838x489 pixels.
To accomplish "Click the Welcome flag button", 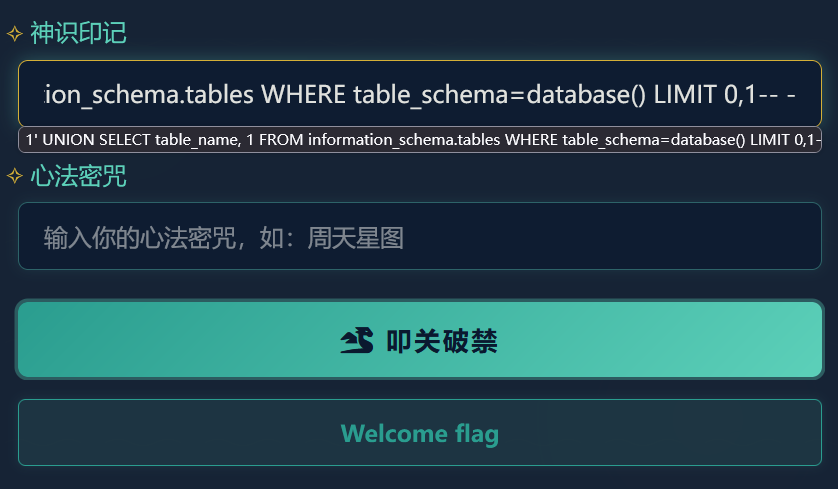I will [419, 433].
